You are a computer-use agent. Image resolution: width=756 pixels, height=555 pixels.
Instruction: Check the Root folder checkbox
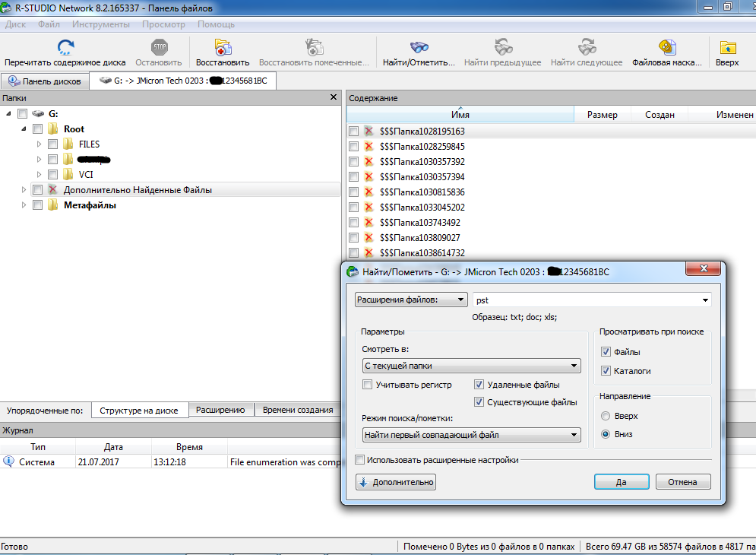[37, 128]
